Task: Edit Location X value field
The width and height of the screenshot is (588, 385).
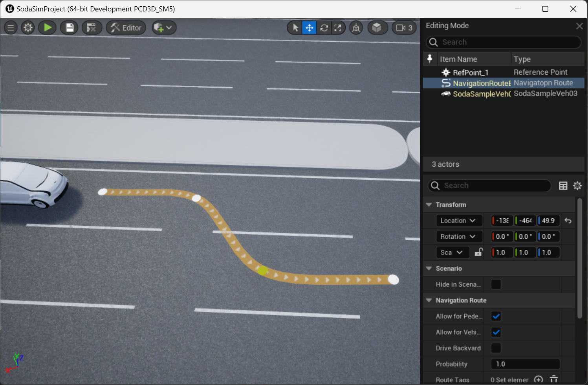Action: pyautogui.click(x=502, y=221)
